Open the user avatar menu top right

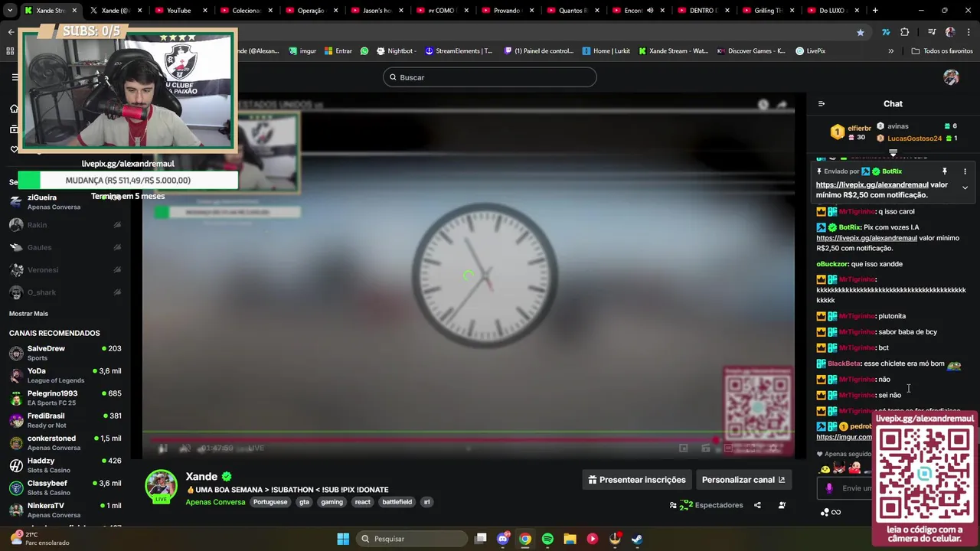[951, 77]
